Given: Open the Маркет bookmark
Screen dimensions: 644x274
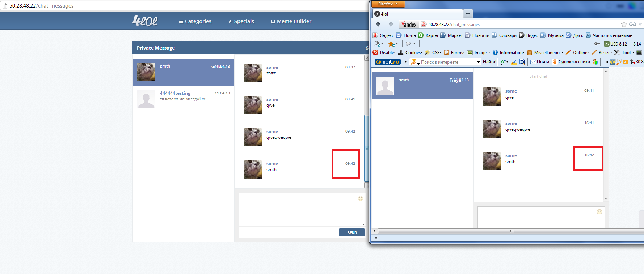Looking at the screenshot, I should pyautogui.click(x=451, y=35).
